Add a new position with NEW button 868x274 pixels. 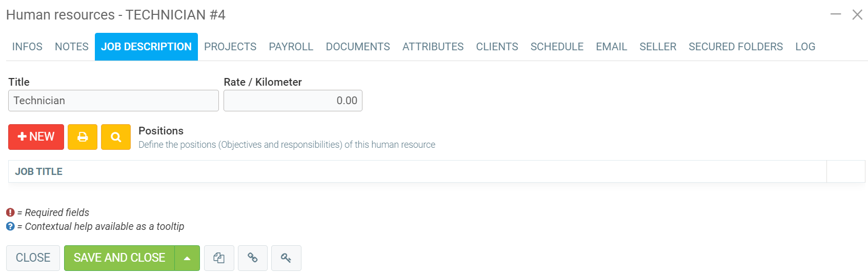(x=36, y=137)
